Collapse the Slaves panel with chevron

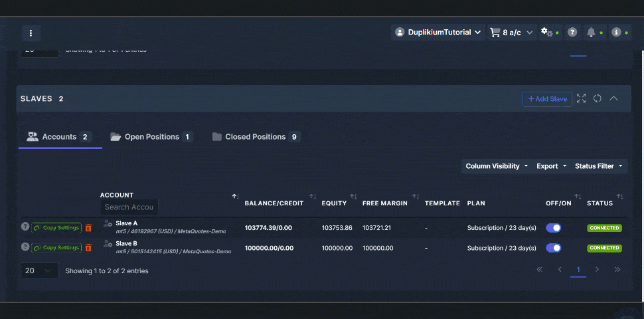[x=614, y=98]
